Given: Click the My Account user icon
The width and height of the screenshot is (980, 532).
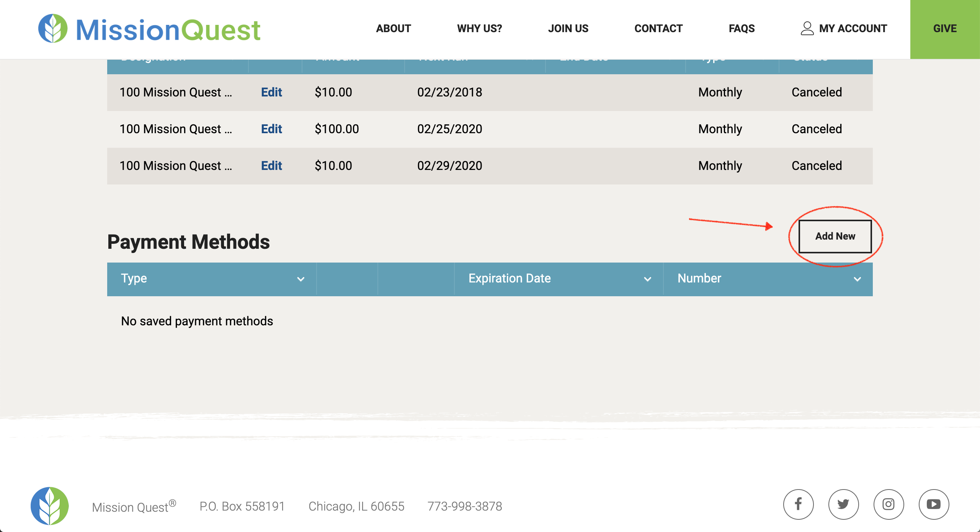Looking at the screenshot, I should coord(807,28).
